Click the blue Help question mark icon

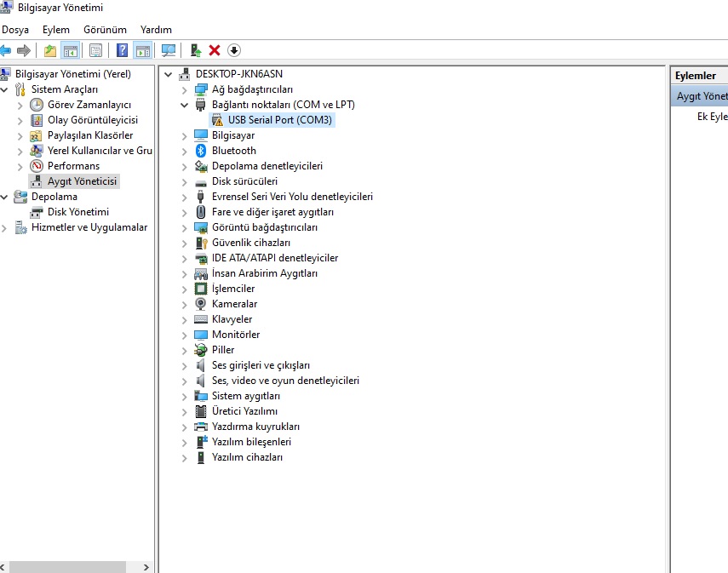(x=122, y=50)
